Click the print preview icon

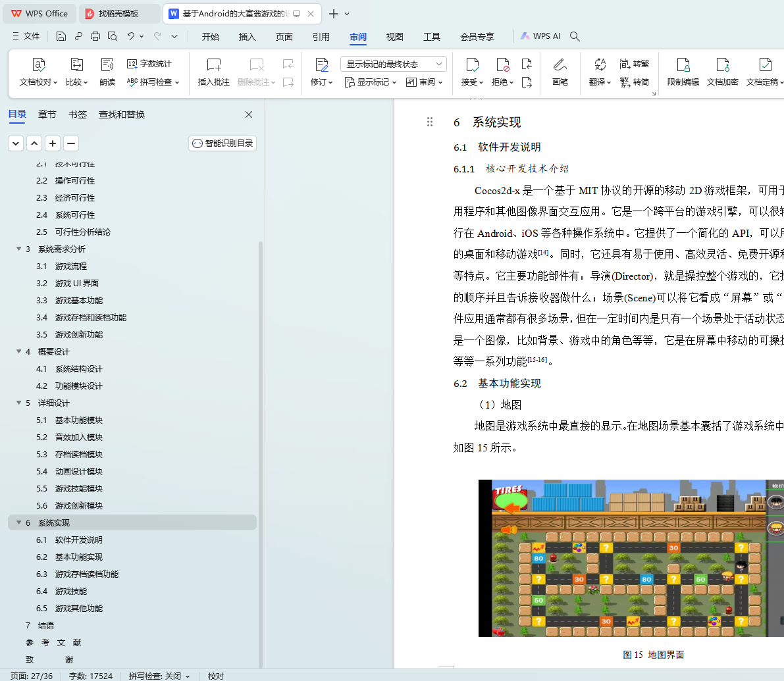click(x=113, y=36)
